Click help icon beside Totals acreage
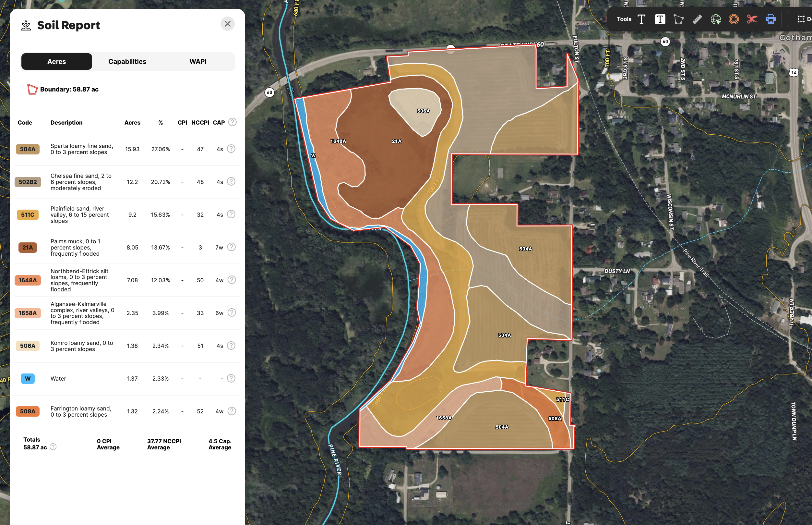The height and width of the screenshot is (525, 812). click(53, 447)
